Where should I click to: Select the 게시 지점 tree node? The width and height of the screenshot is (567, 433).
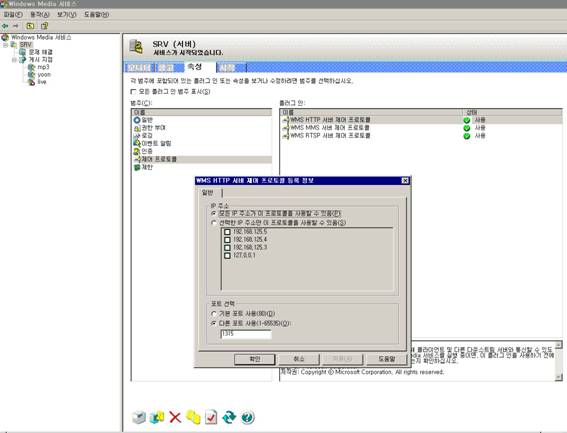coord(40,59)
